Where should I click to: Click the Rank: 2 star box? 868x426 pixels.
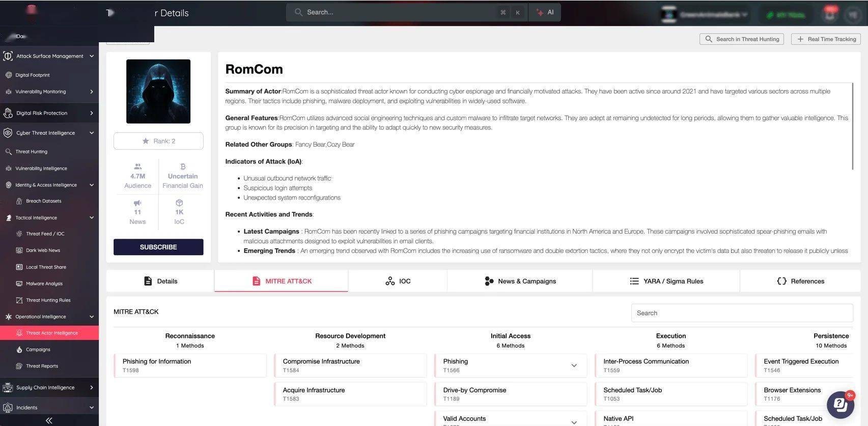[x=158, y=141]
